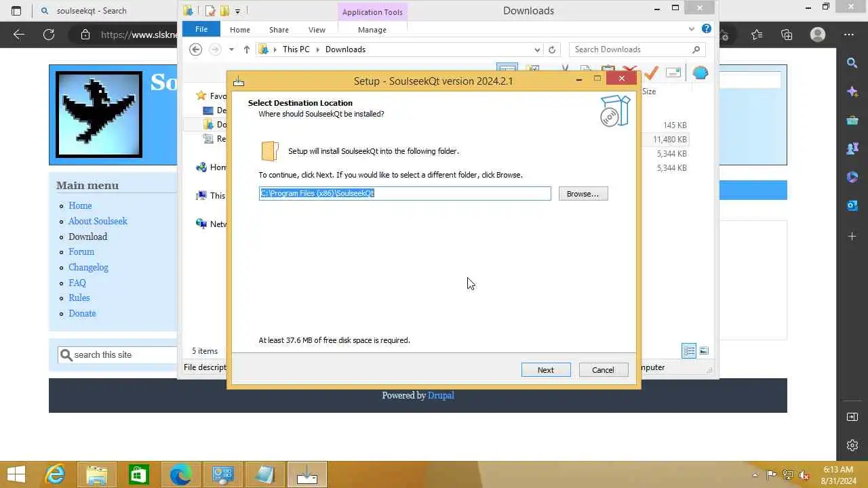Viewport: 868px width, 488px height.
Task: Switch Explorer to large icons view
Action: [x=704, y=351]
